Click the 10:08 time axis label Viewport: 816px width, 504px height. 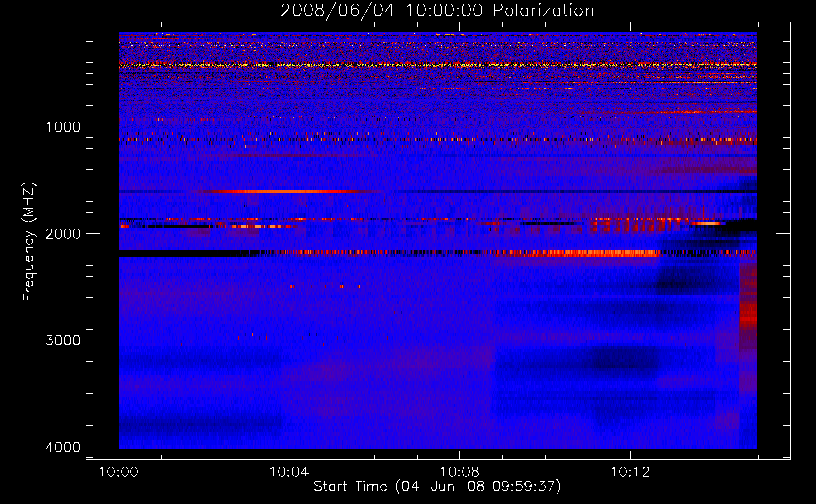point(459,472)
